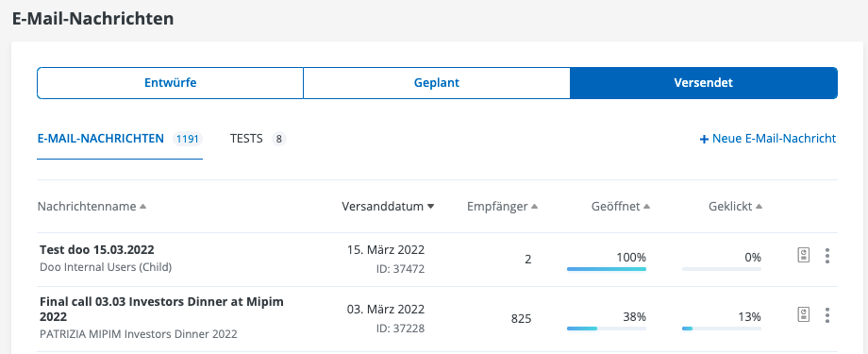Click date '03. März 2022'

click(386, 309)
